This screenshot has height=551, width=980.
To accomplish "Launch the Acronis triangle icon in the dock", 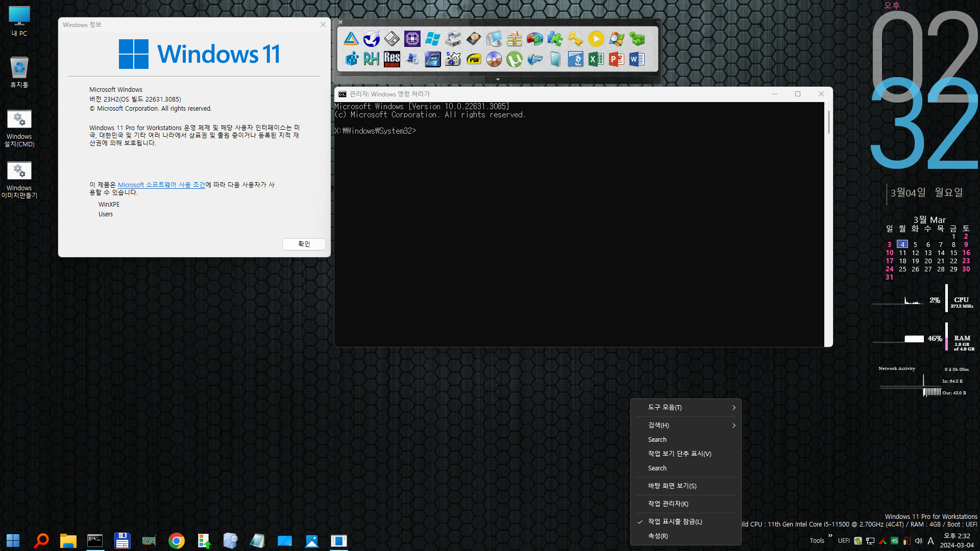I will point(351,39).
